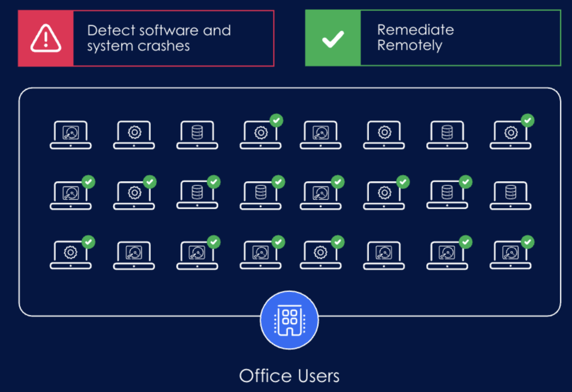572x392 pixels.
Task: Click check badge on first middle-row disk laptop
Action: (x=89, y=182)
